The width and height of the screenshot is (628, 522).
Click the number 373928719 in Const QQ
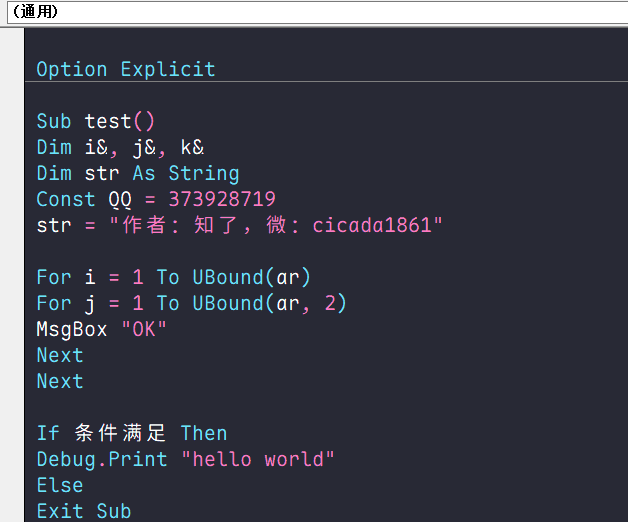coord(221,199)
